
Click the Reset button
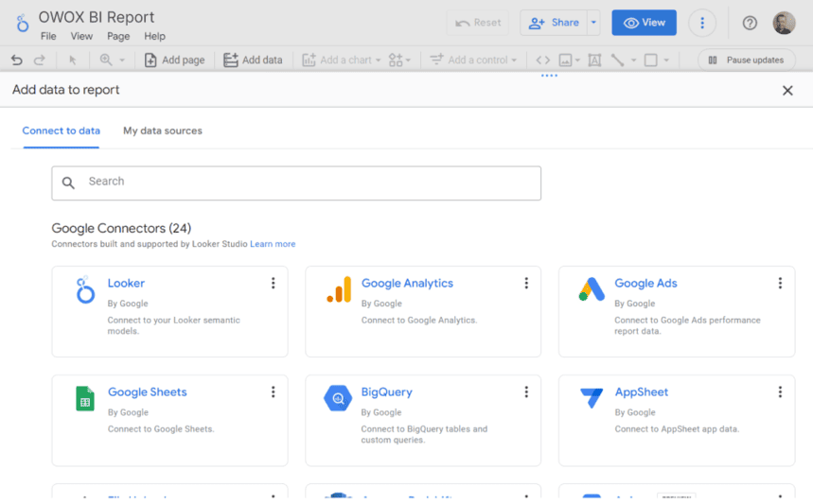pos(478,23)
